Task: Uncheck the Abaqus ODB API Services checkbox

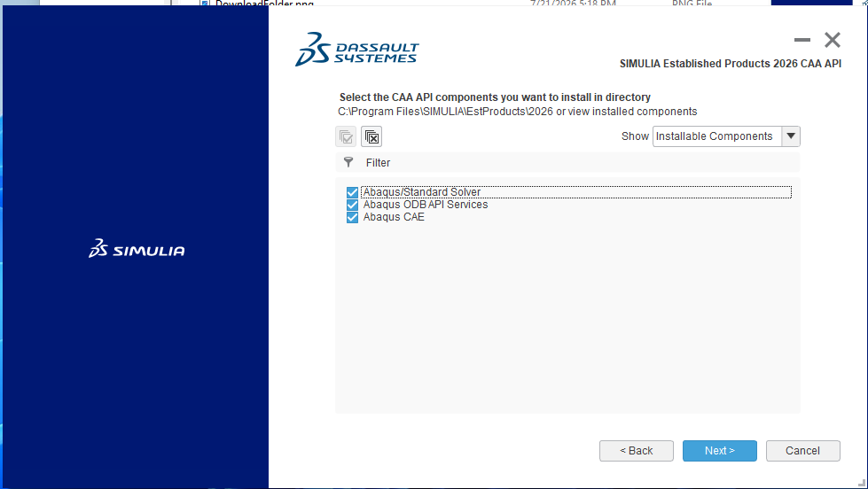Action: point(352,205)
